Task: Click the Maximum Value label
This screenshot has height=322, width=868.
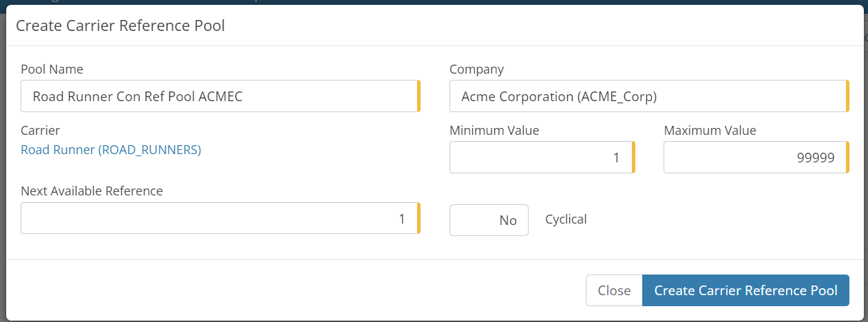Action: pyautogui.click(x=710, y=130)
